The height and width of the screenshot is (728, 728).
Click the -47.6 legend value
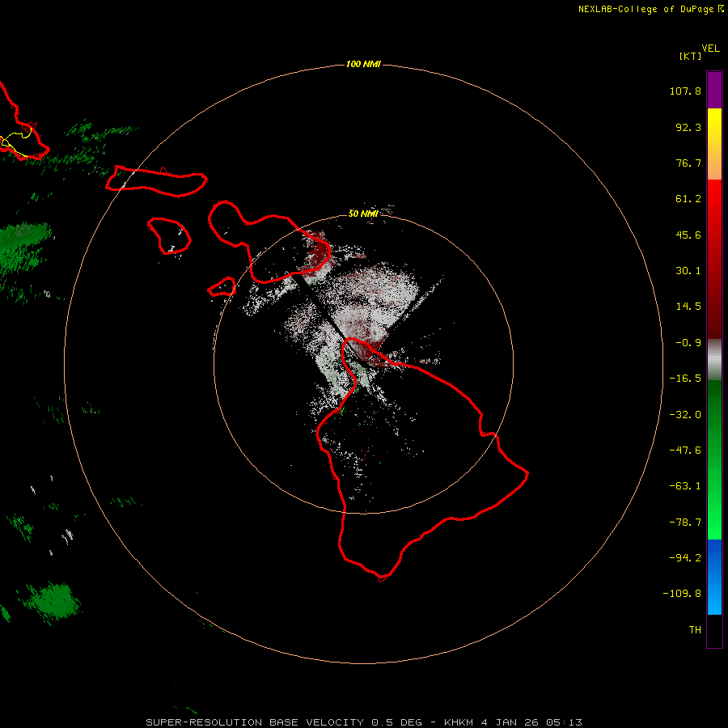(685, 451)
